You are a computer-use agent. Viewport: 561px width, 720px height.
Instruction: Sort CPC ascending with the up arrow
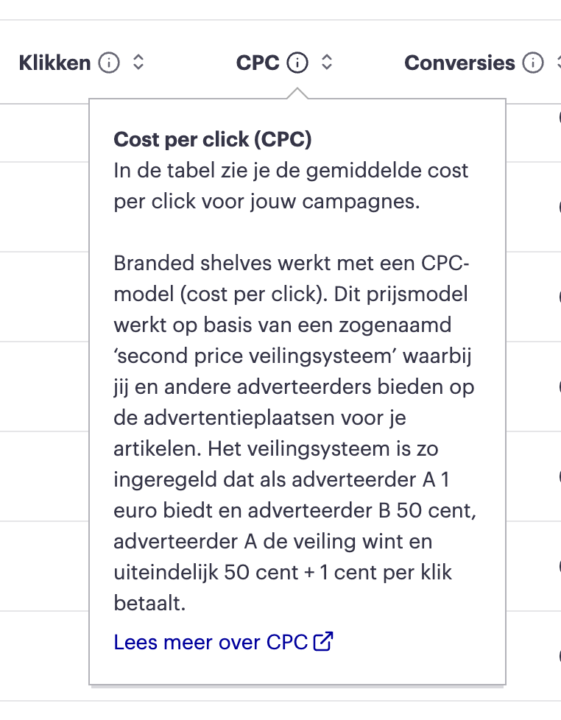pos(327,57)
